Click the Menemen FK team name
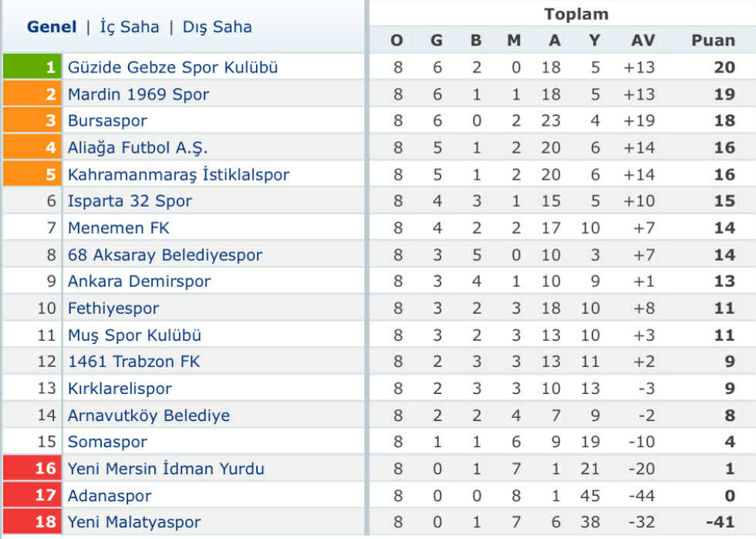The image size is (756, 539). click(118, 228)
